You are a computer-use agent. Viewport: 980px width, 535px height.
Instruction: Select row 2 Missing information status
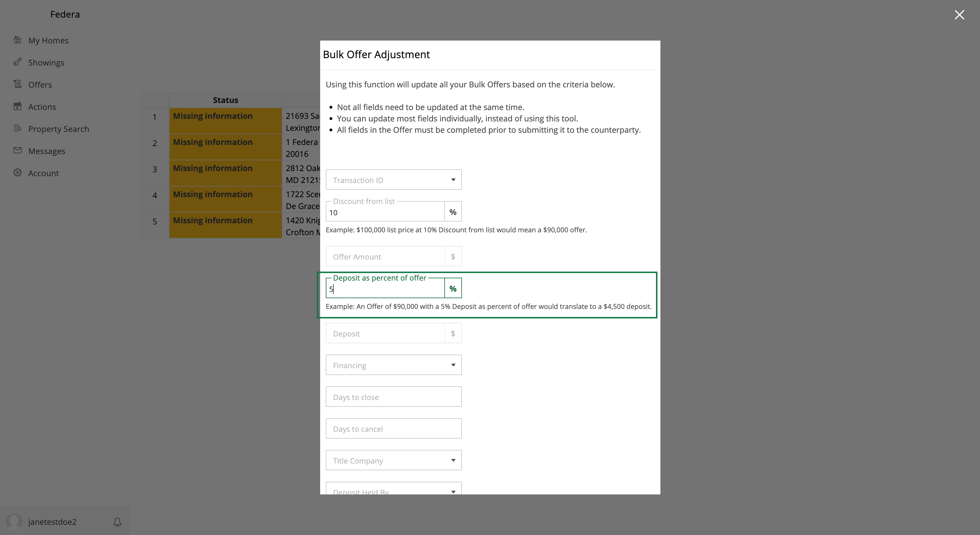point(226,147)
